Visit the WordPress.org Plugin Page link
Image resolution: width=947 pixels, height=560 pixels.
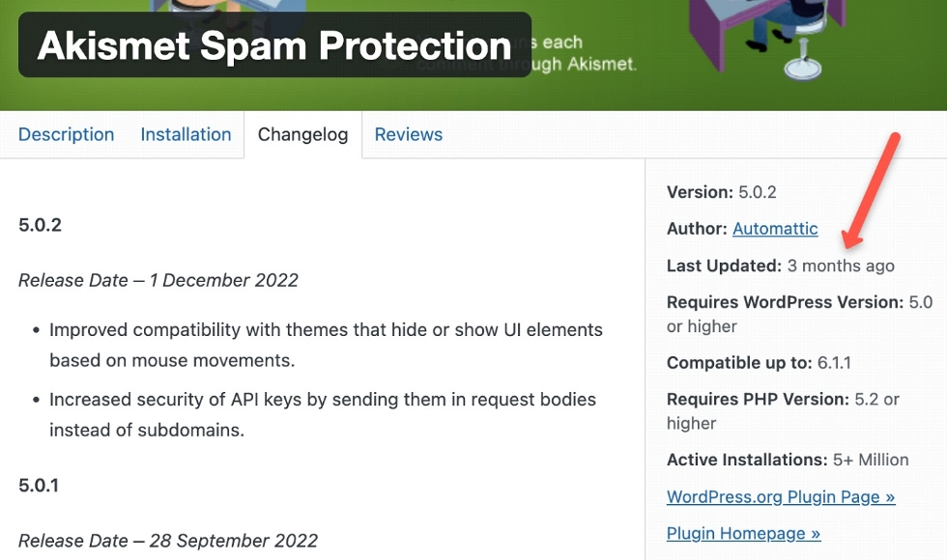[781, 496]
